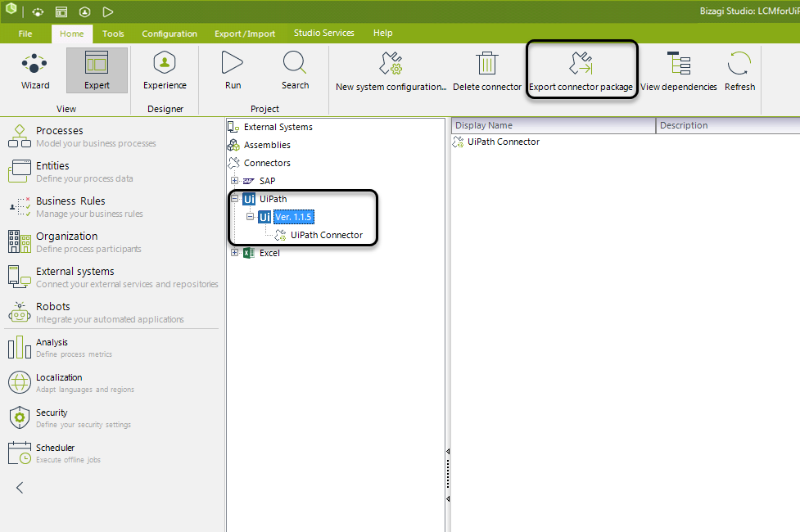800x532 pixels.
Task: Click the Experience quick-access icon in title bar
Action: click(84, 11)
